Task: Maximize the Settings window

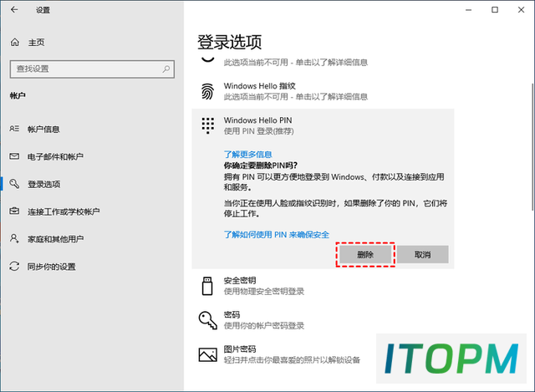Action: click(x=495, y=10)
